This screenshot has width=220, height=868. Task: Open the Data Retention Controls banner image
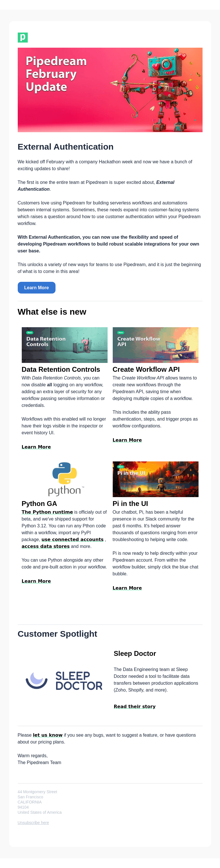[64, 345]
